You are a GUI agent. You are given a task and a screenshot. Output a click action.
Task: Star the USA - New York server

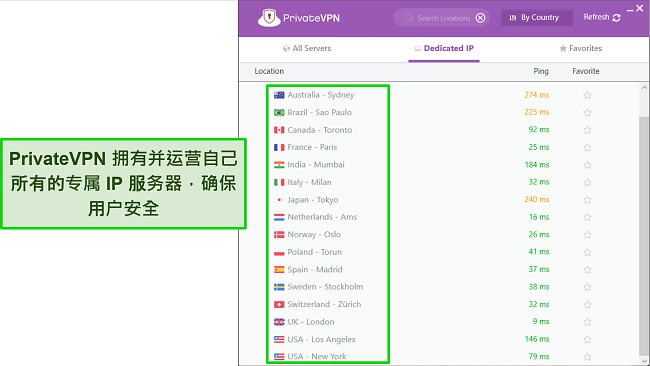tap(587, 356)
